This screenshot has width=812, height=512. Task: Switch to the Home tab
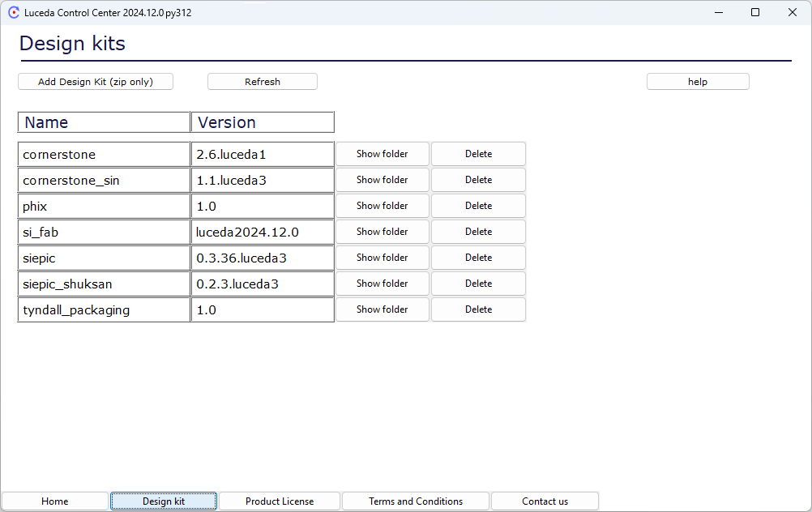coord(55,501)
